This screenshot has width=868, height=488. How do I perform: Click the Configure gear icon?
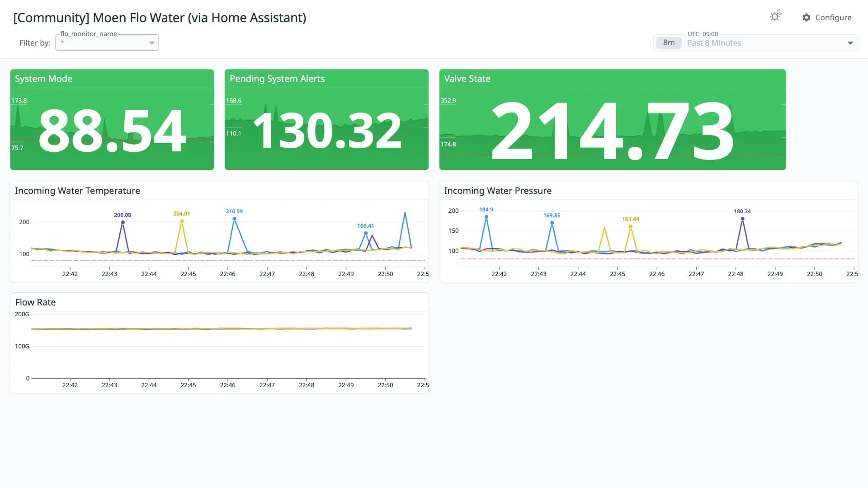(807, 18)
